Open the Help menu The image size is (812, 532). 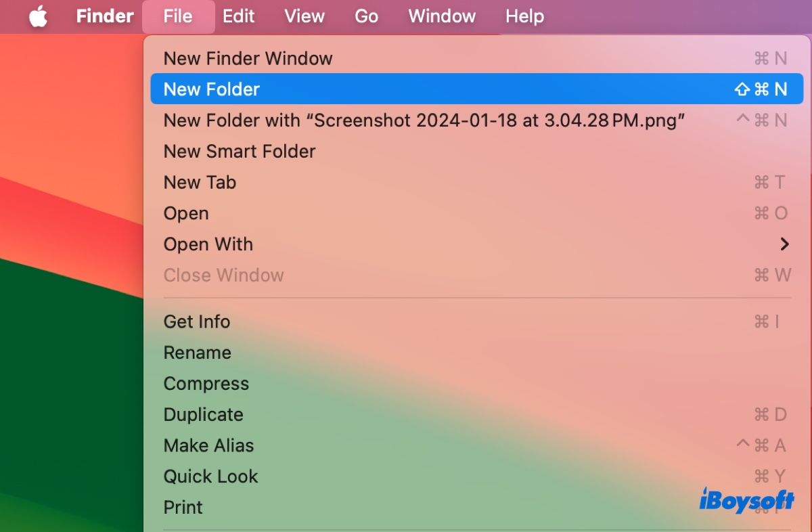click(524, 16)
